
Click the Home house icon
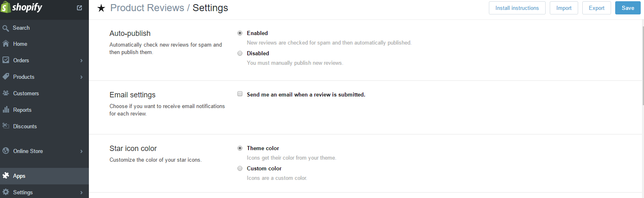(x=6, y=44)
